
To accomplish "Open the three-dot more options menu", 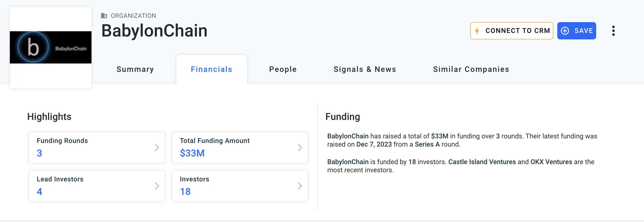I will point(613,31).
